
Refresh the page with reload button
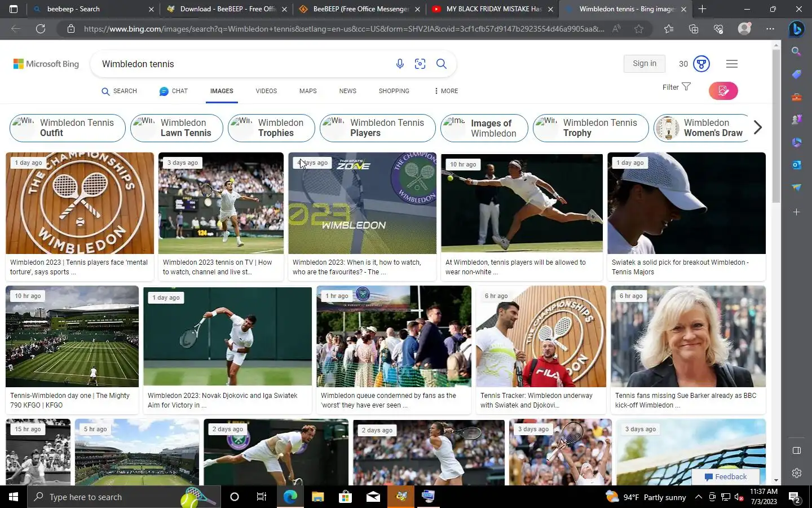[x=41, y=29]
